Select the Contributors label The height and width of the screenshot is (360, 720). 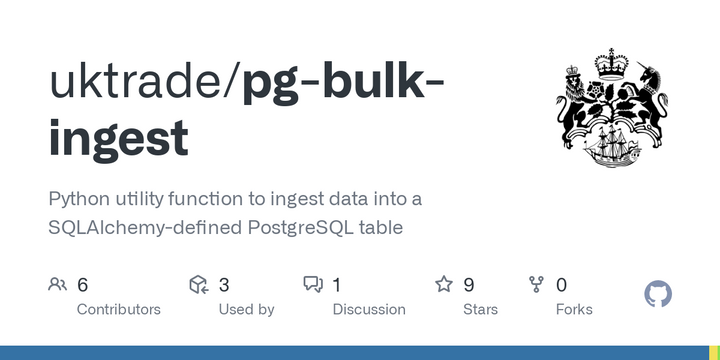(x=118, y=309)
